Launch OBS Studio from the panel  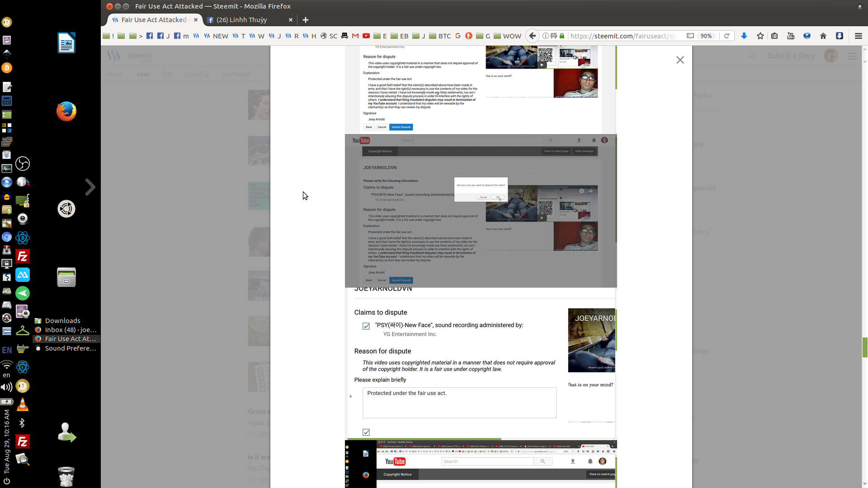[23, 164]
